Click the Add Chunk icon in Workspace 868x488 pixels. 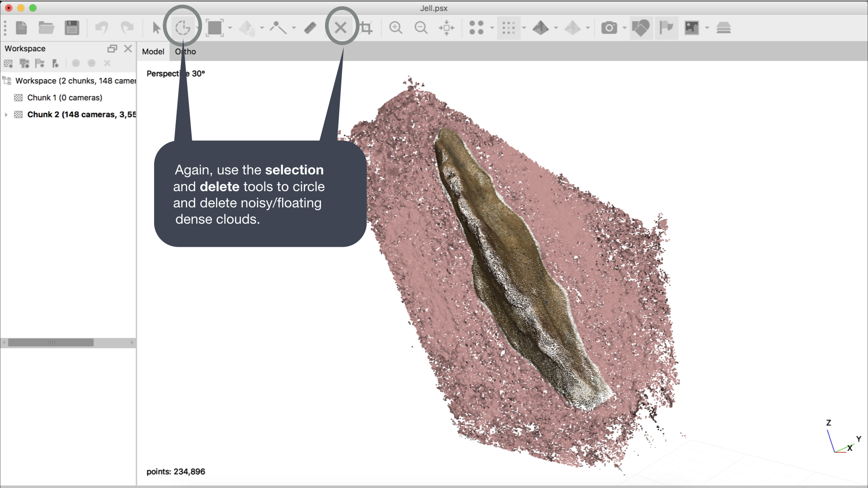tap(9, 63)
